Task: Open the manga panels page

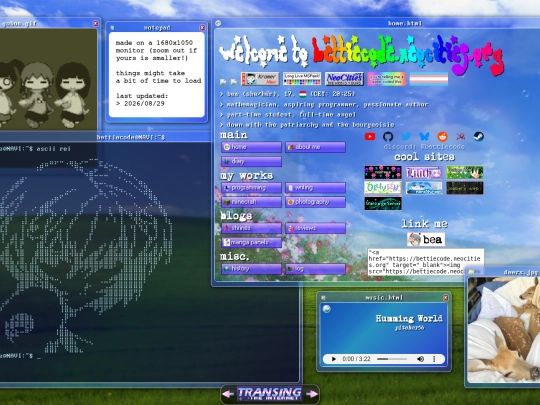Action: (x=251, y=242)
